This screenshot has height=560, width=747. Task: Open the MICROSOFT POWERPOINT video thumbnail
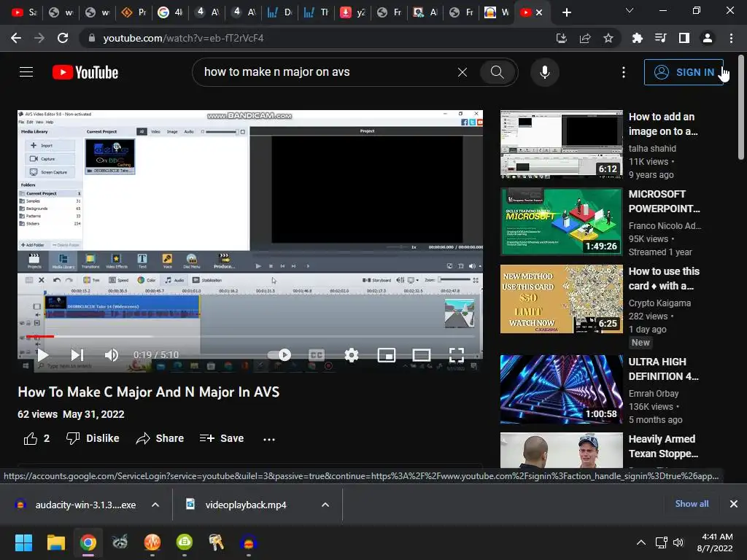click(x=561, y=222)
